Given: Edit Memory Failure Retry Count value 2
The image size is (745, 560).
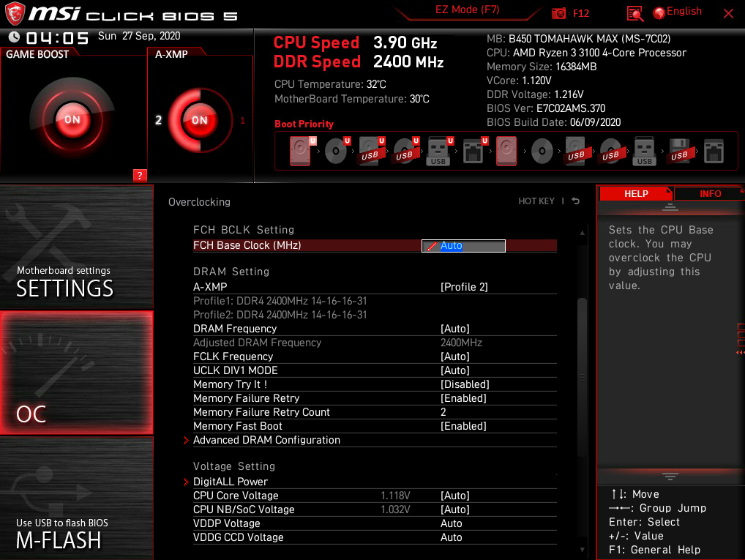Looking at the screenshot, I should pyautogui.click(x=443, y=412).
